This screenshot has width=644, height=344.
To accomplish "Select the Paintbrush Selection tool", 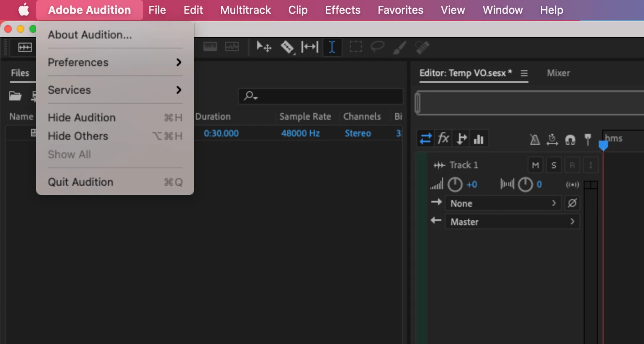I will point(399,47).
